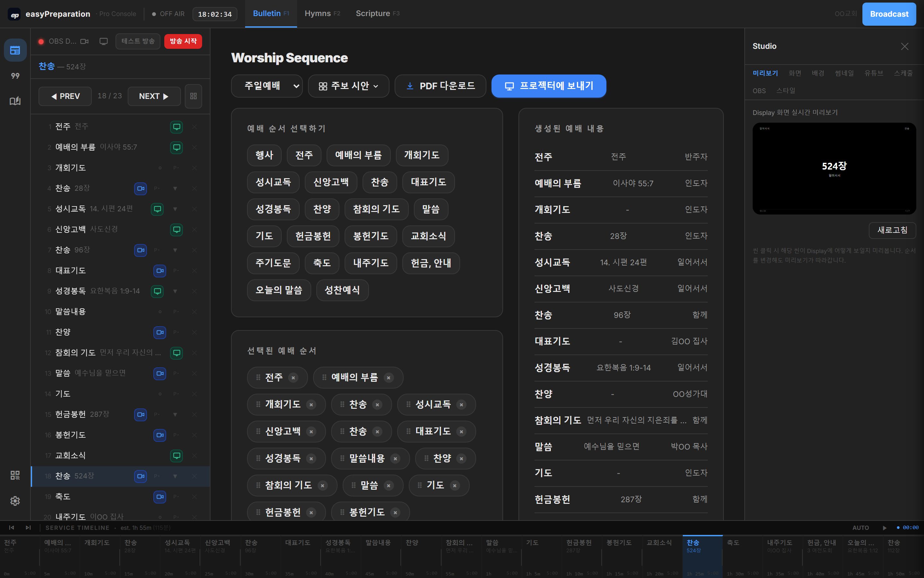Viewport: 924px width, 578px height.
Task: Click the OBS camera icon
Action: pos(84,41)
